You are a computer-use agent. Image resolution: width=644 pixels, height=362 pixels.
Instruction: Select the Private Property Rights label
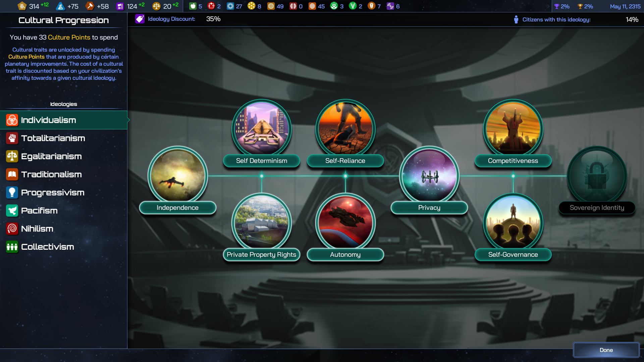[262, 254]
